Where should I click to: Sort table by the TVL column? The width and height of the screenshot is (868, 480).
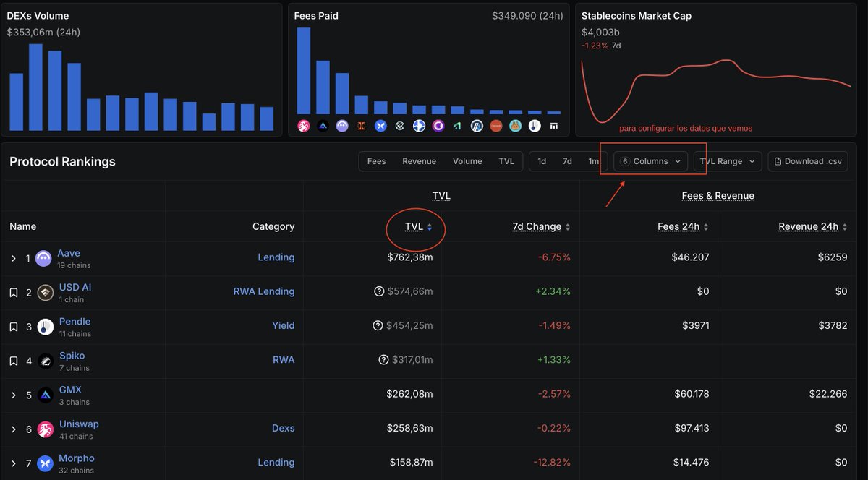tap(418, 226)
